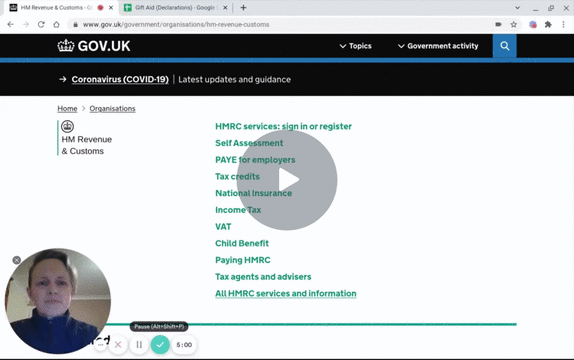The width and height of the screenshot is (574, 360).
Task: Switch to the Gift Aid (Declarations) tab
Action: click(175, 8)
